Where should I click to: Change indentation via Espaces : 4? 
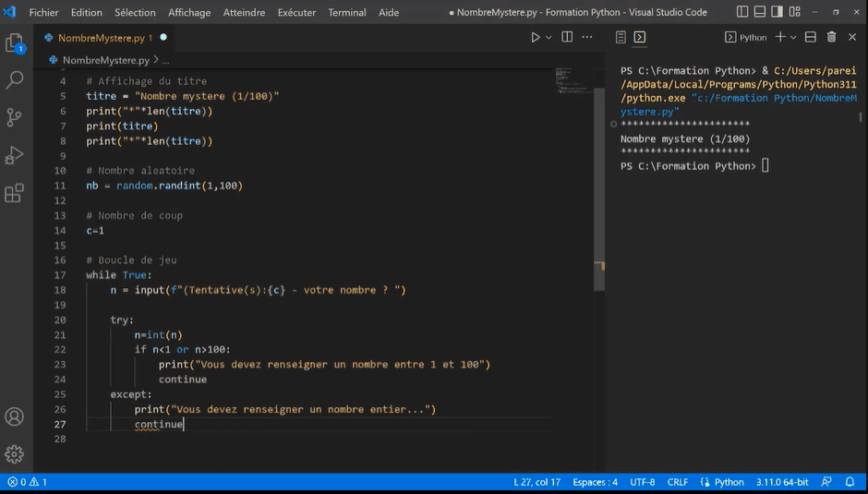pos(595,482)
